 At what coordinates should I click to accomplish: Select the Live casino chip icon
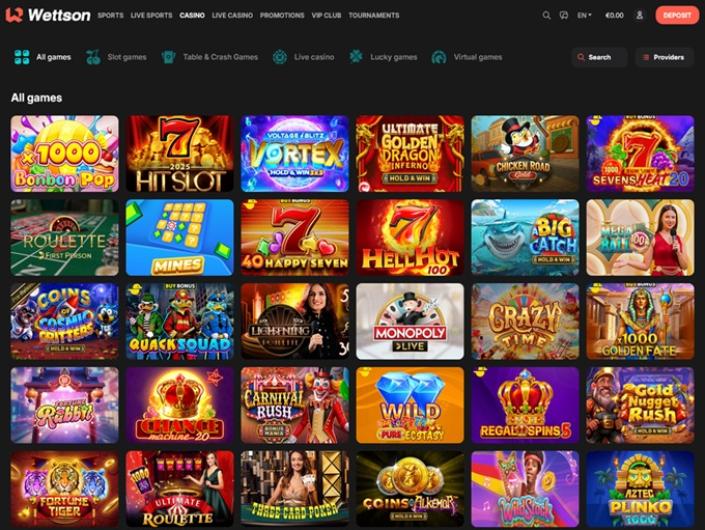coord(280,57)
